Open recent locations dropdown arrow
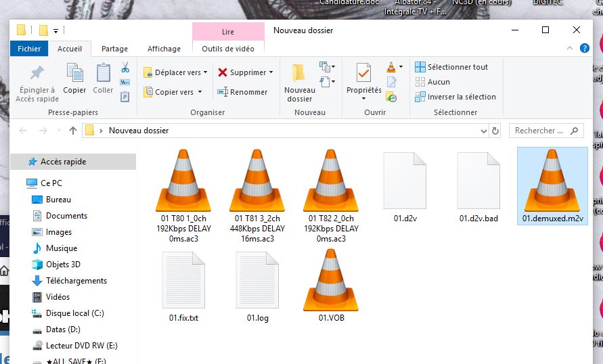Viewport: 603px width, 364px height. (59, 131)
